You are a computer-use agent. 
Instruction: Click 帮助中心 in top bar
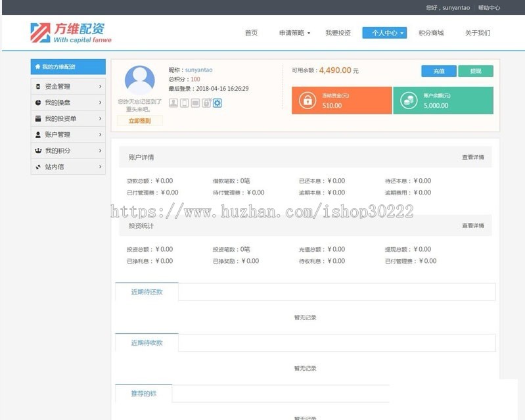(x=489, y=8)
